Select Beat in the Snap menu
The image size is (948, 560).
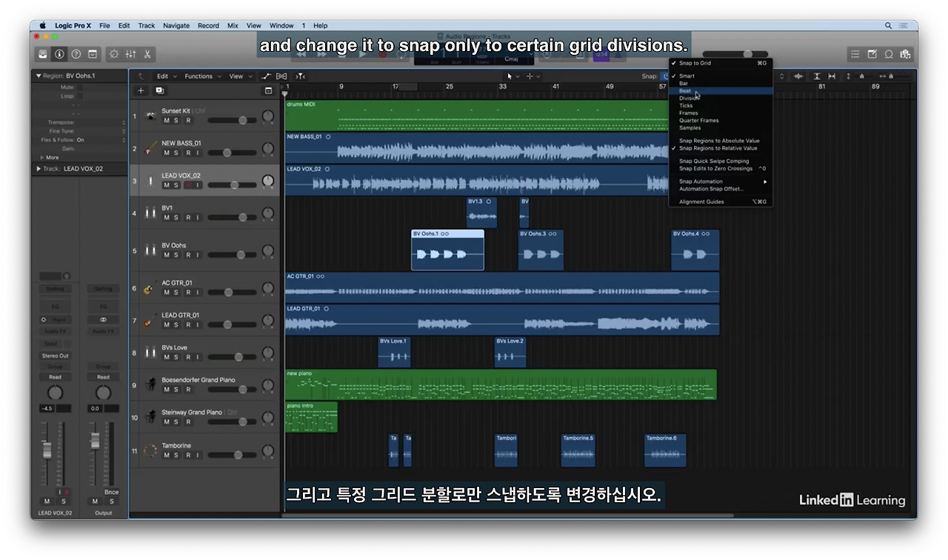point(721,91)
